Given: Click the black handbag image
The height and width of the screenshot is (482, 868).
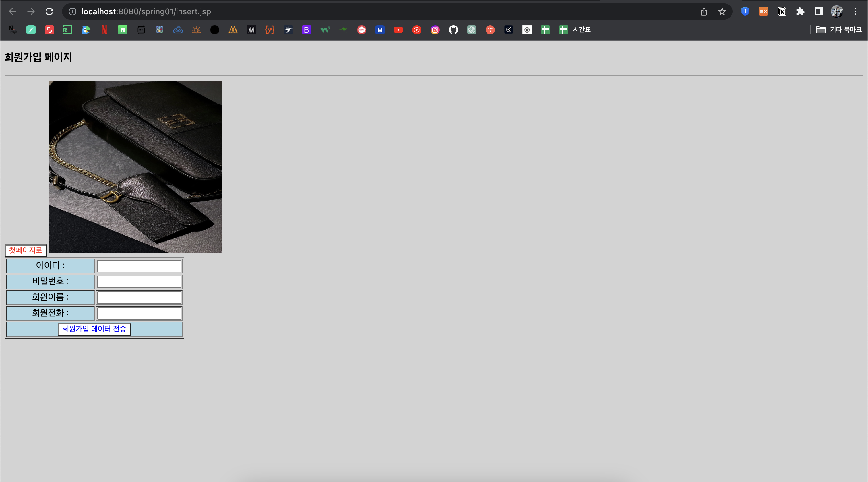Looking at the screenshot, I should 135,167.
